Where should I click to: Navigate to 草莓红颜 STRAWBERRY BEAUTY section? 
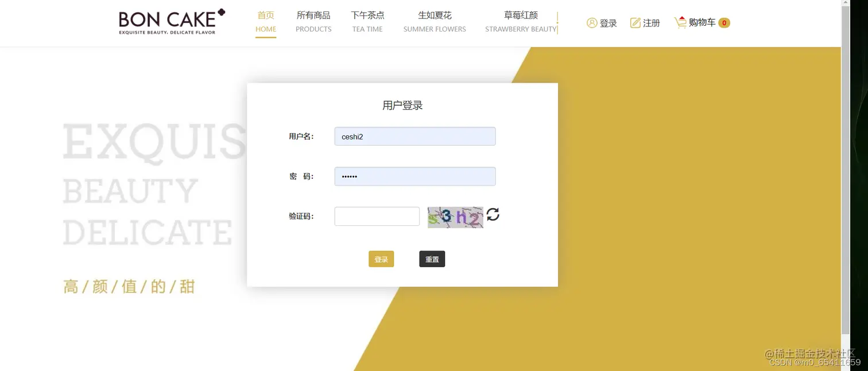(520, 22)
